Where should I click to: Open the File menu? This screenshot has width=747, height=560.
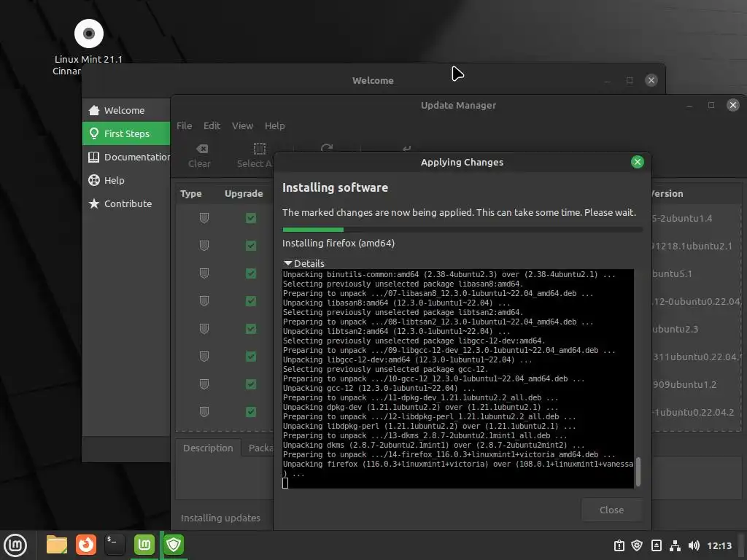point(185,125)
